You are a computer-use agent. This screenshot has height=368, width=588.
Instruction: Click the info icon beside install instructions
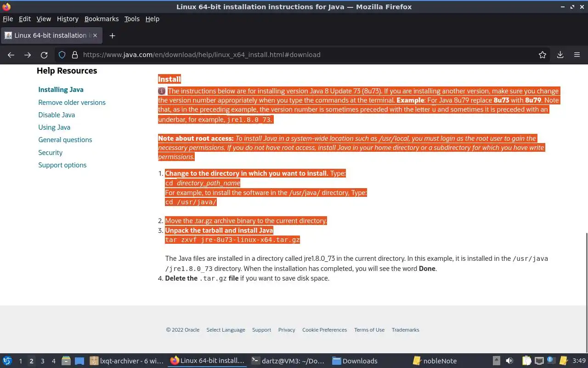click(x=162, y=91)
